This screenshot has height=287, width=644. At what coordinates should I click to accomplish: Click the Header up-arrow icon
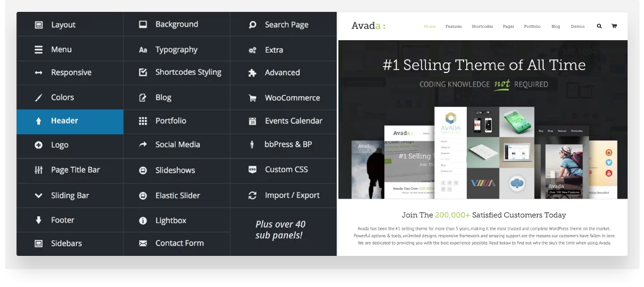[38, 121]
